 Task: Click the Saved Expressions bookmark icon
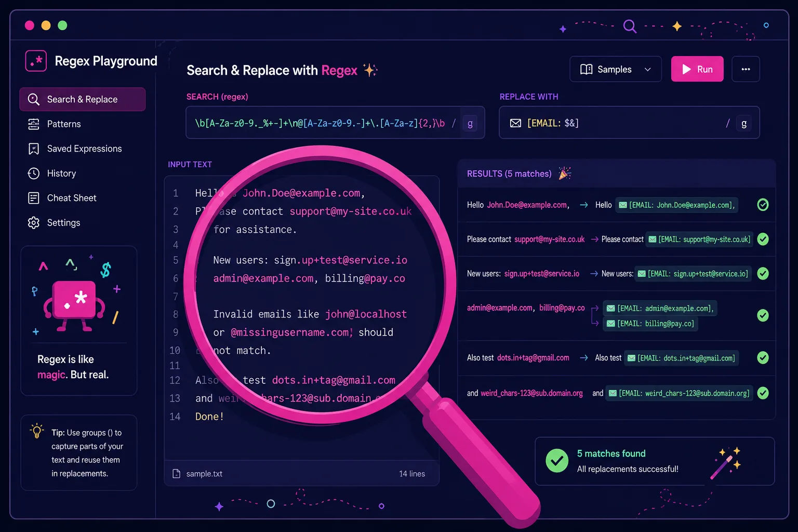tap(34, 149)
